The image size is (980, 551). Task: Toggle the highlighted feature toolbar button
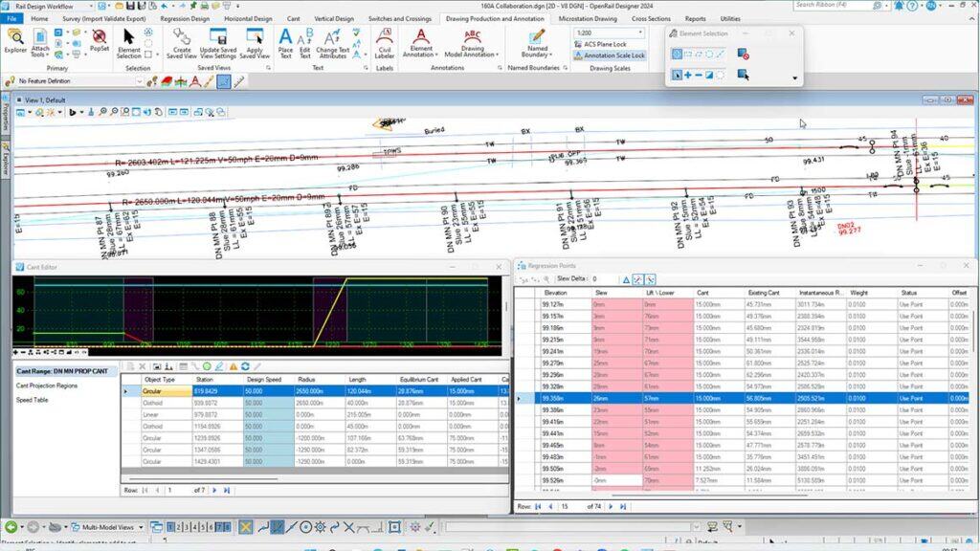point(224,81)
